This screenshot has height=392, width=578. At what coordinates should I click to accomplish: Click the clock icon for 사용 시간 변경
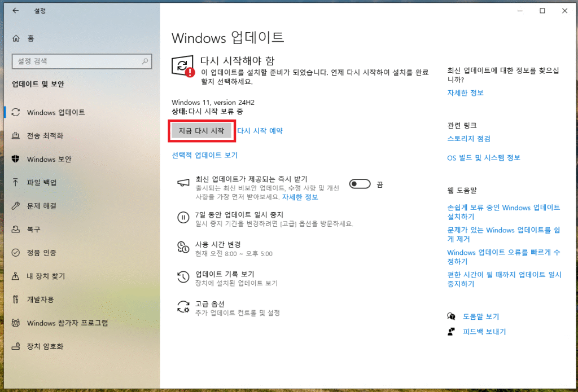(183, 247)
